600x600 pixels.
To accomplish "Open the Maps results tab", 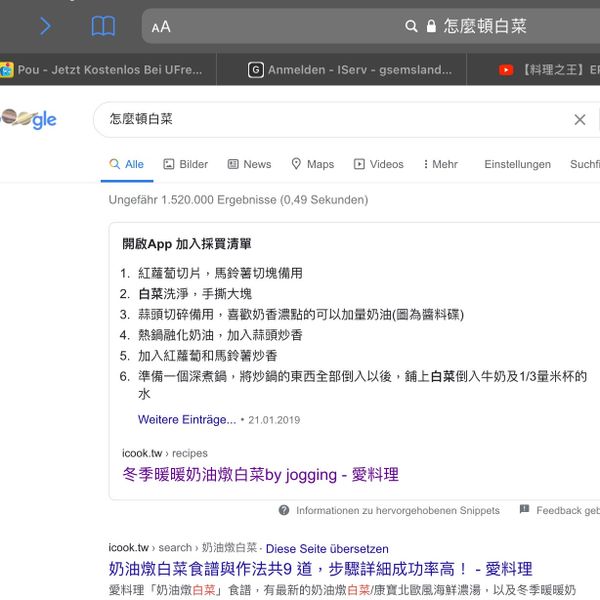I will tap(313, 164).
